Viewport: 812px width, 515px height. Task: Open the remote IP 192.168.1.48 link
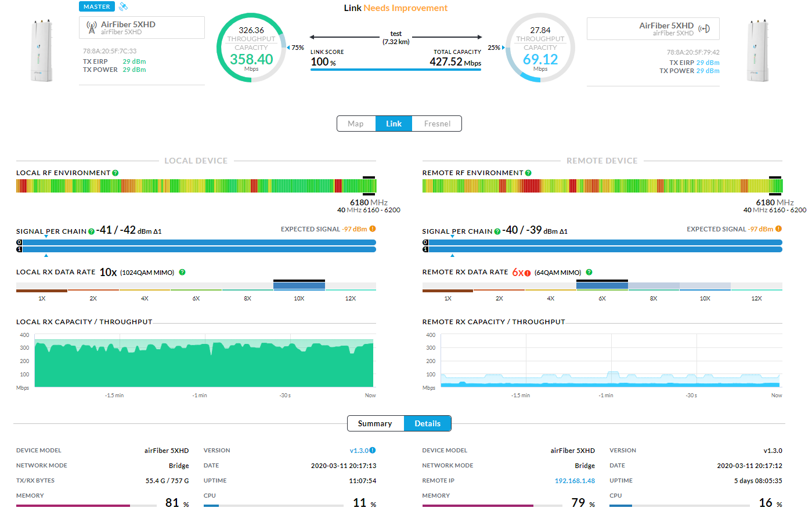tap(575, 481)
